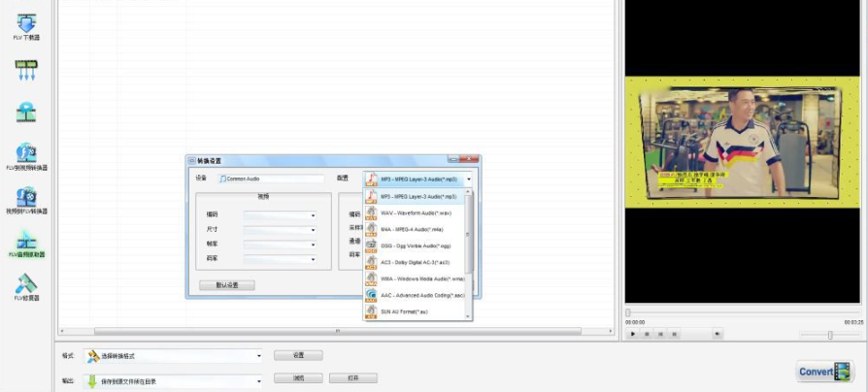Select the FLV audio extractor tool
Viewport: 868px width, 392px height.
pyautogui.click(x=26, y=245)
